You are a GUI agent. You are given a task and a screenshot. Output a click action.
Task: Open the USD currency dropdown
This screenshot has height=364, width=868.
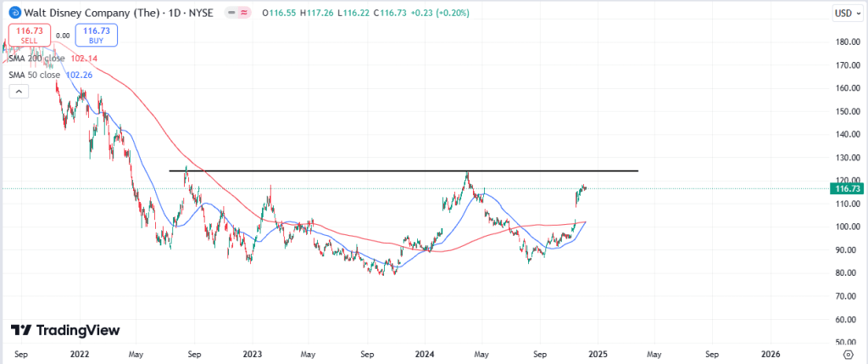[x=843, y=14]
